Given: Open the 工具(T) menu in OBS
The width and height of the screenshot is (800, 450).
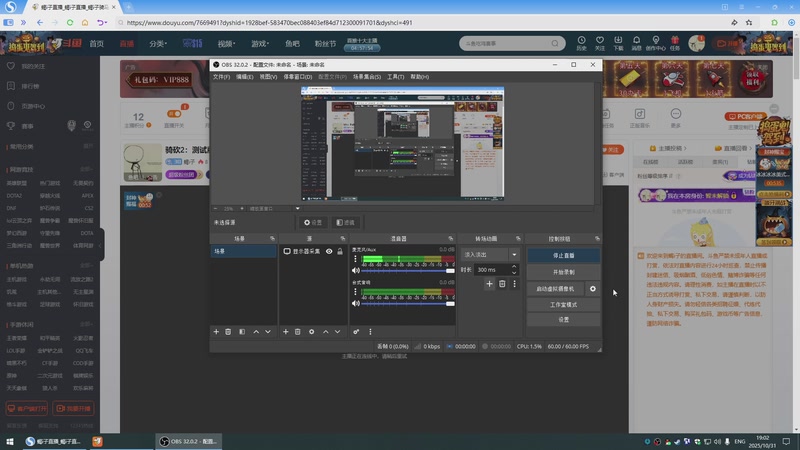Looking at the screenshot, I should tap(395, 76).
